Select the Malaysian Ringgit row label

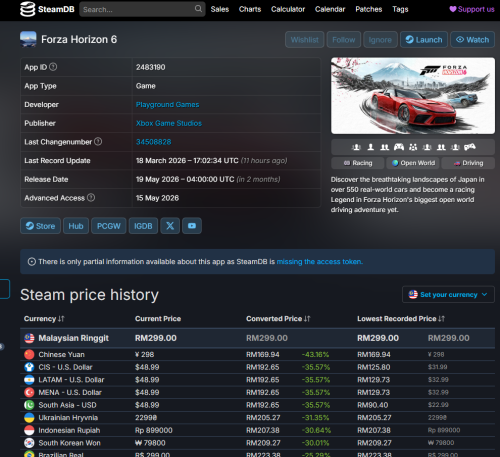click(74, 338)
